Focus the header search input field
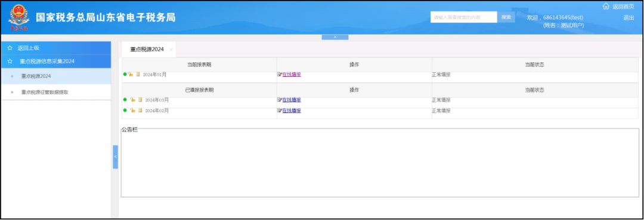 coord(464,17)
